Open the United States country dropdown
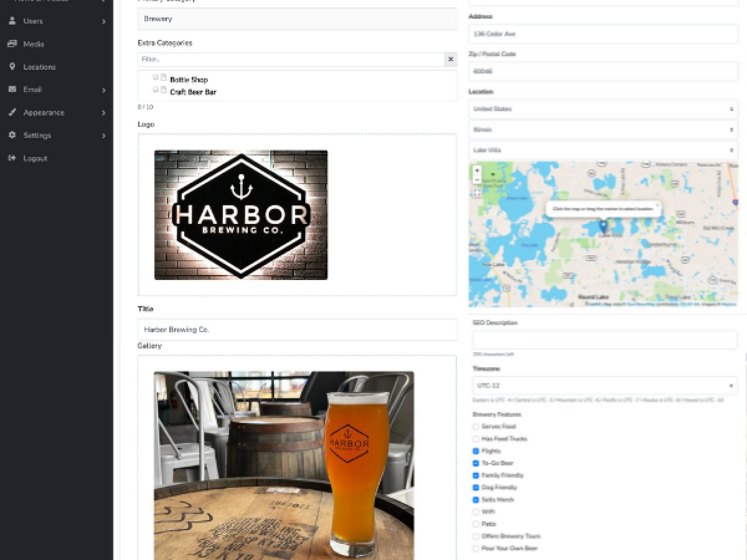This screenshot has width=747, height=560. tap(603, 109)
